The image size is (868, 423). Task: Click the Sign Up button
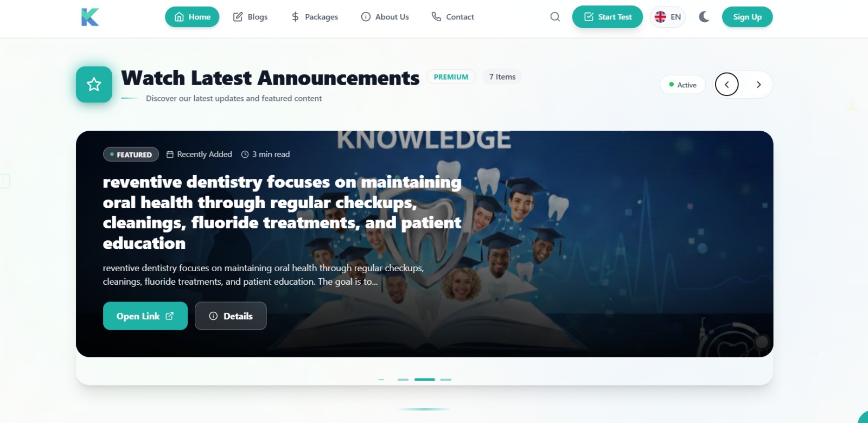[748, 17]
